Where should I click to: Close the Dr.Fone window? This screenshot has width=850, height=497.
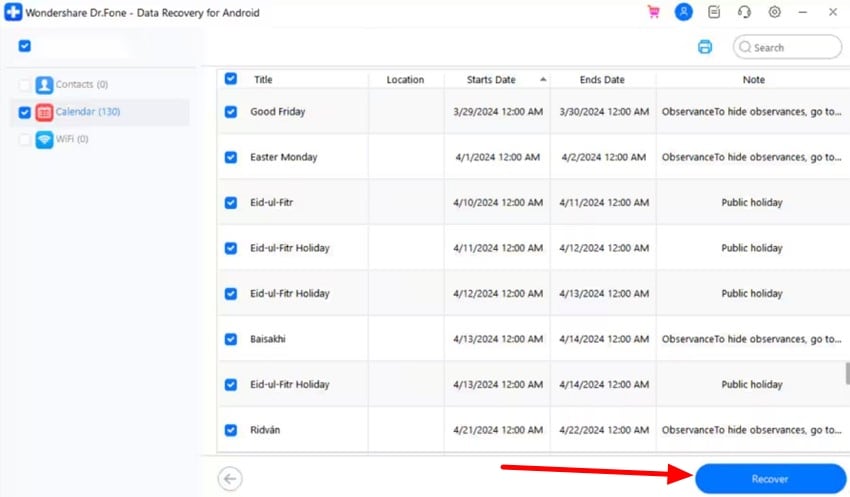833,12
